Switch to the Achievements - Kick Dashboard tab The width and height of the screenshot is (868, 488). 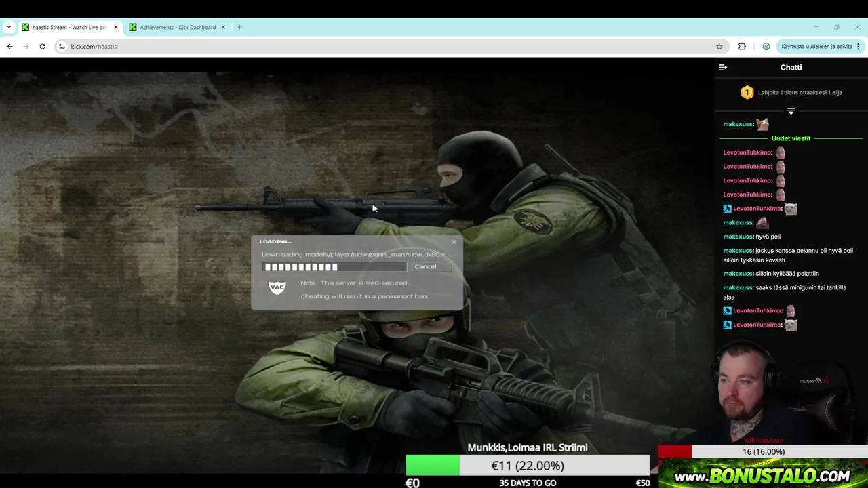[178, 27]
